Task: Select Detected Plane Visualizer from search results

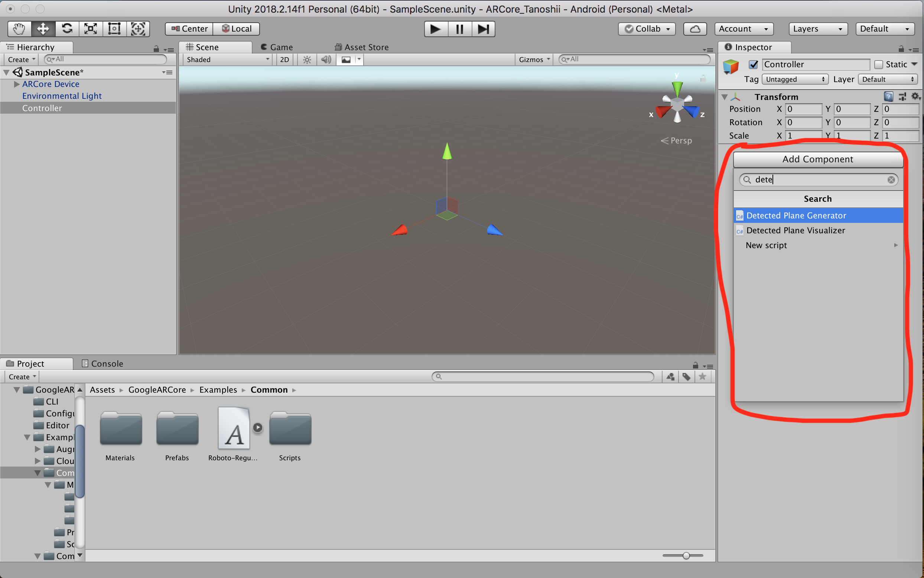Action: click(x=796, y=230)
